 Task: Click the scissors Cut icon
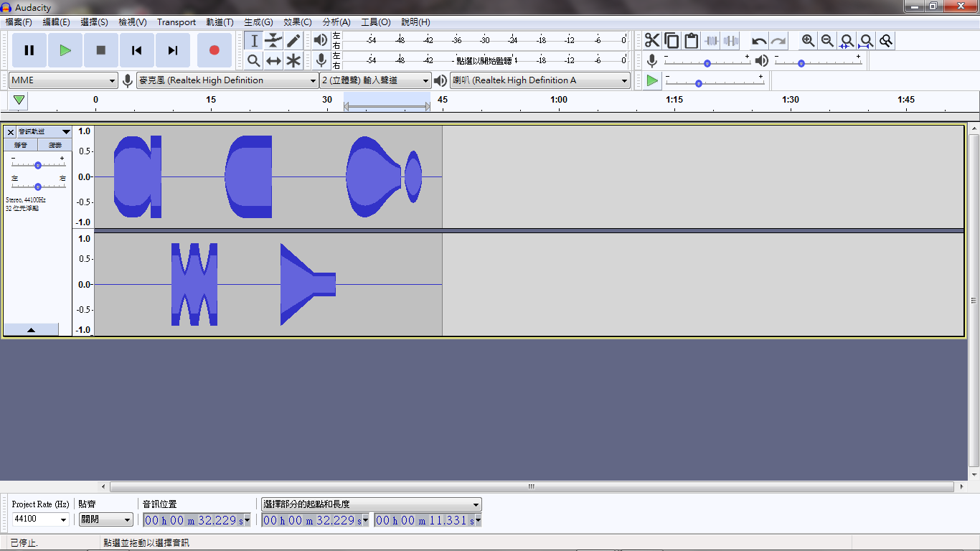651,41
